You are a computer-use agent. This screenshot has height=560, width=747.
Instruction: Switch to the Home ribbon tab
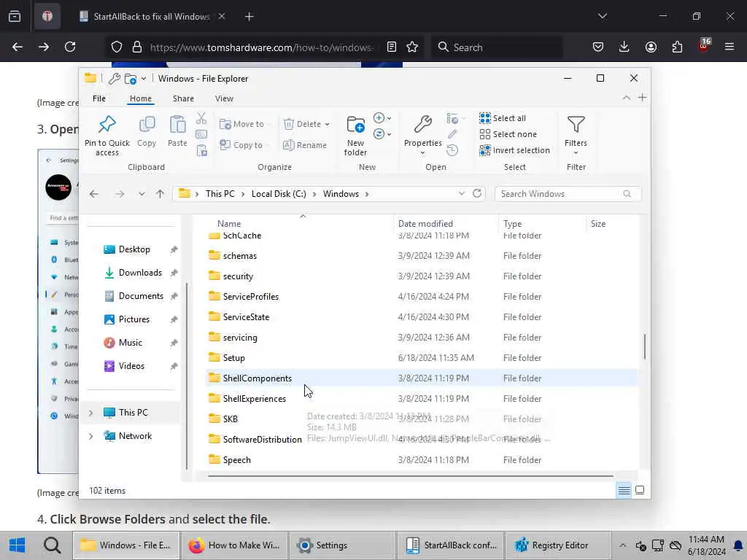[x=141, y=98]
